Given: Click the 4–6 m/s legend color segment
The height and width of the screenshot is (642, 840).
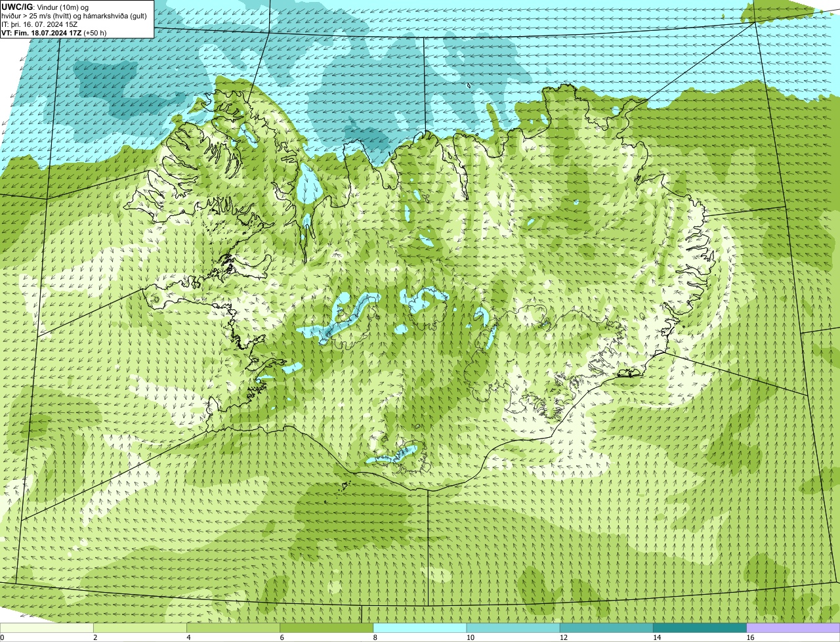Looking at the screenshot, I should coord(233,628).
